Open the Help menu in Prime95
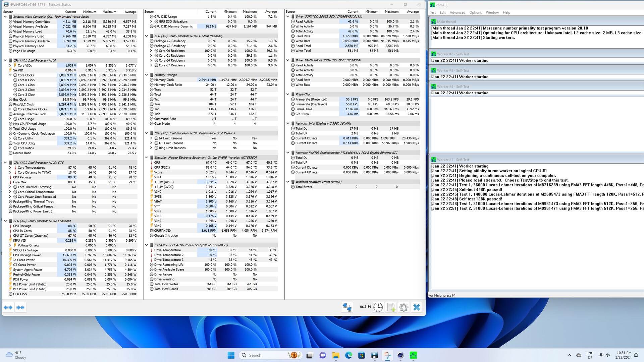The height and width of the screenshot is (362, 644). point(506,12)
